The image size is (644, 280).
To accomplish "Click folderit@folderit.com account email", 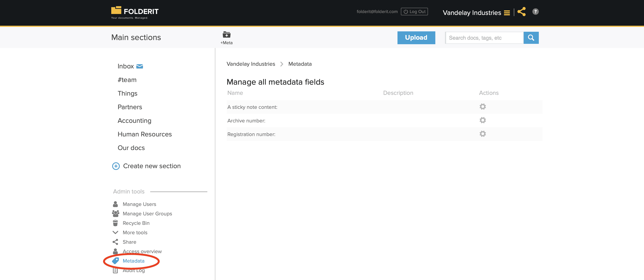I will click(x=377, y=12).
